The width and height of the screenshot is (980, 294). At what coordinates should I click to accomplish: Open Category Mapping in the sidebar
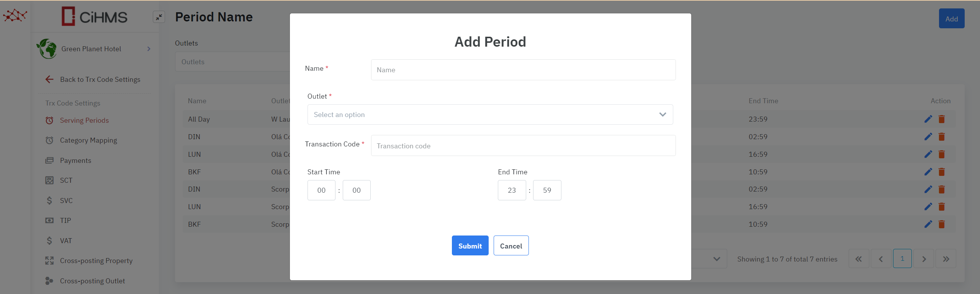coord(88,140)
